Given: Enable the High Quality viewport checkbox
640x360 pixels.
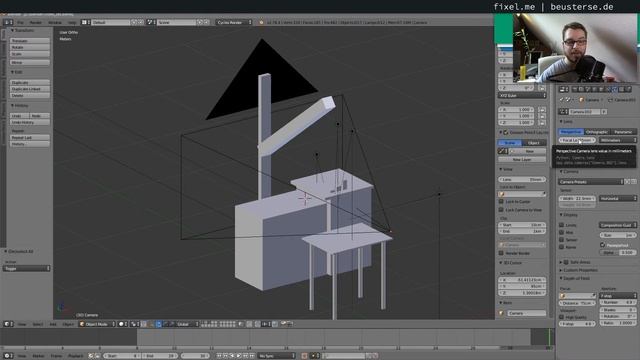Looking at the screenshot, I should 562,317.
